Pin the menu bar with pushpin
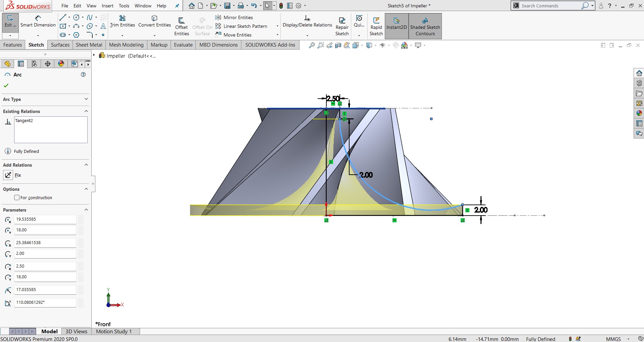This screenshot has width=644, height=342. pos(177,6)
